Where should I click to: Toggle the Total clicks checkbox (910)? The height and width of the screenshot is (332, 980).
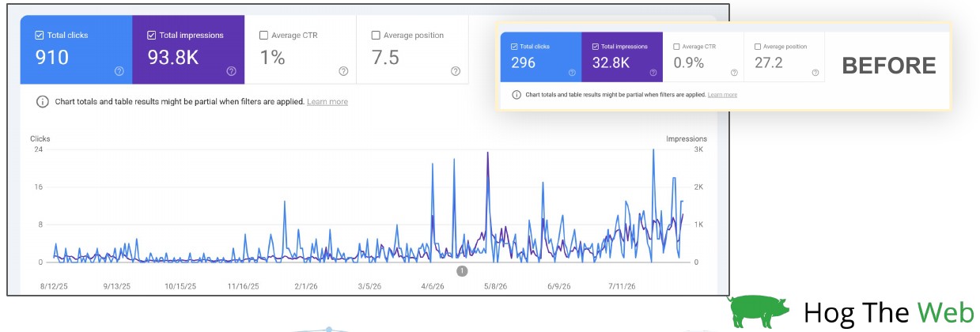(40, 36)
